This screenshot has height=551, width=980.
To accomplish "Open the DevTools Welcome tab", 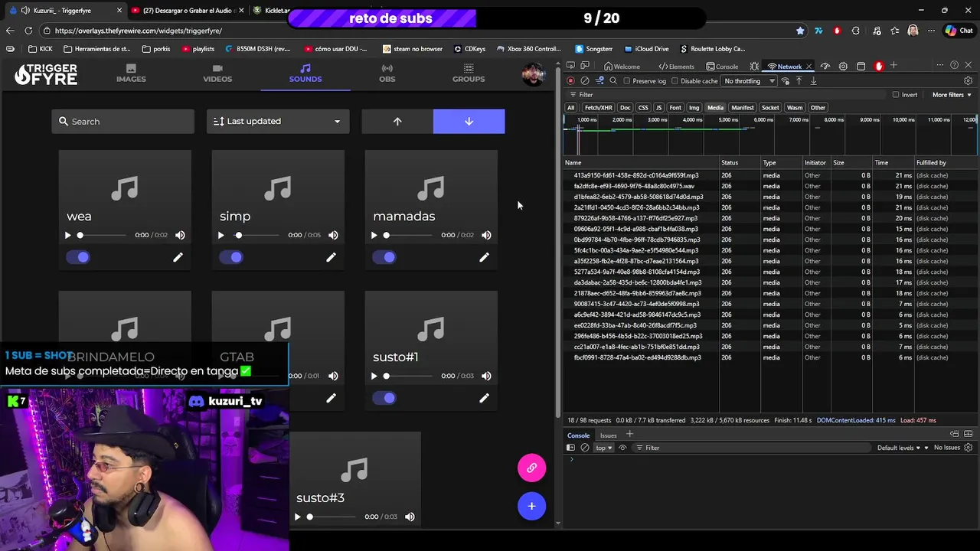I will (622, 67).
